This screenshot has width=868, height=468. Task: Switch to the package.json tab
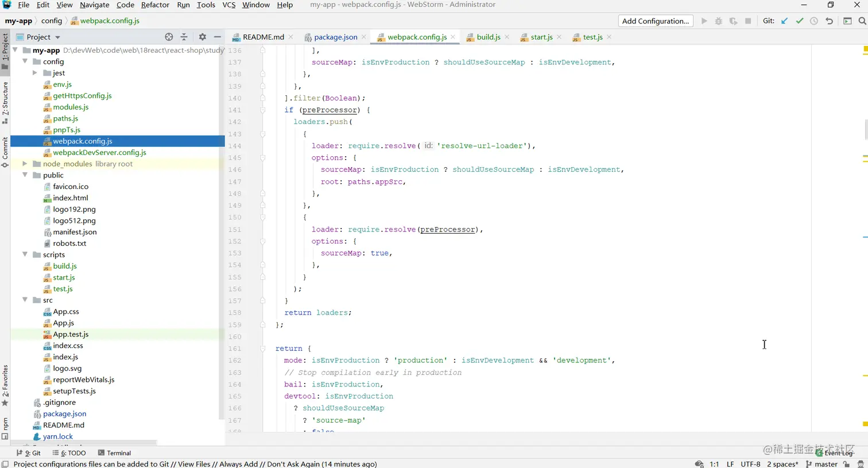pyautogui.click(x=335, y=37)
